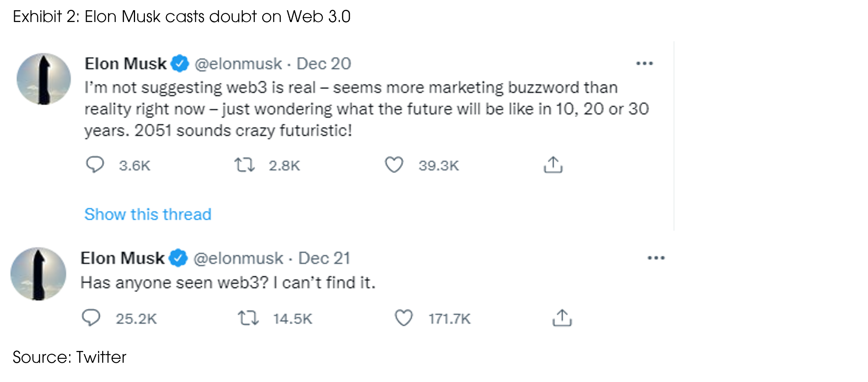Reply to the Dec 20 web3 tweet
868x382 pixels.
[x=95, y=165]
